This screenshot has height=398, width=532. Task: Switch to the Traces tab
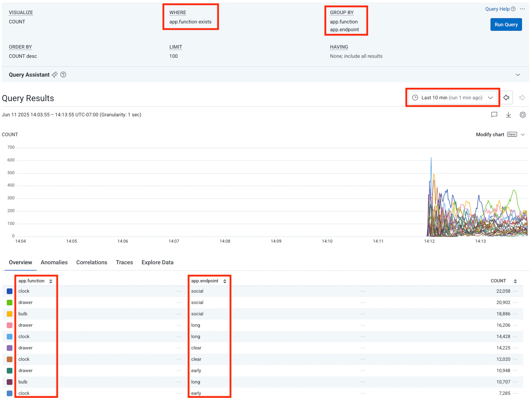(124, 262)
